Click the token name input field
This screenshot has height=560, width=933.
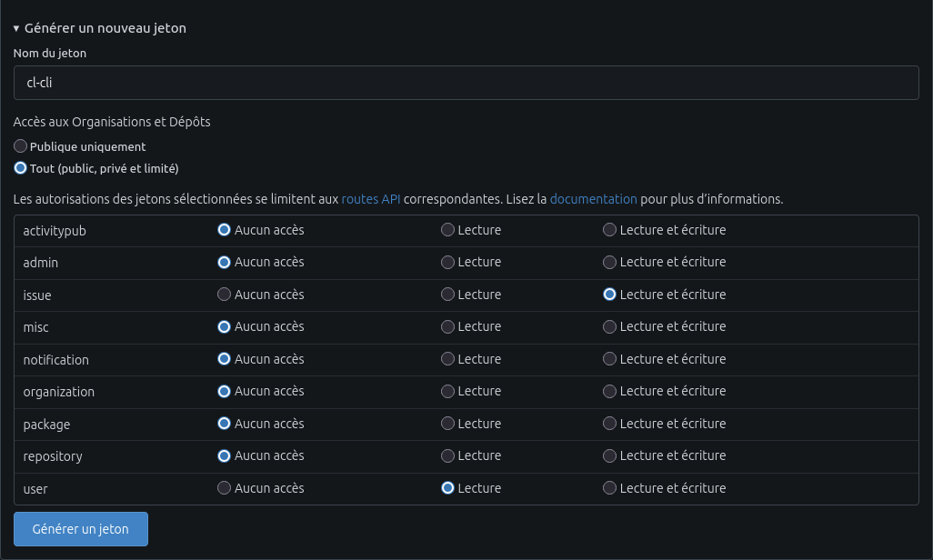click(x=466, y=82)
